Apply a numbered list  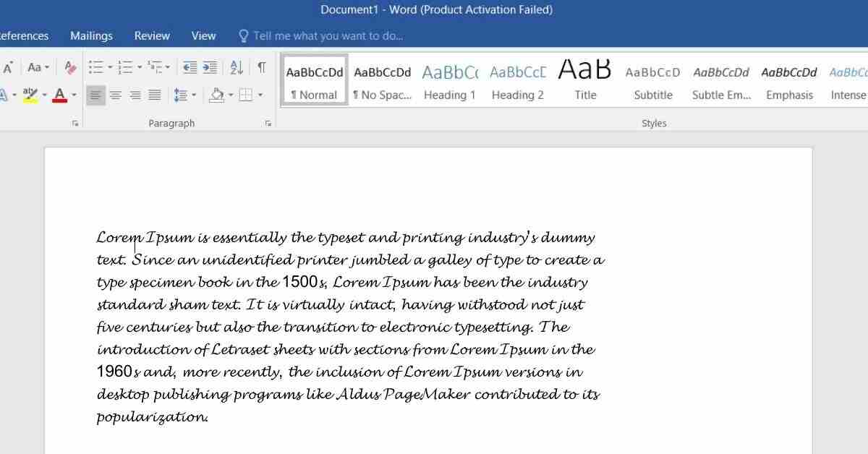(125, 67)
